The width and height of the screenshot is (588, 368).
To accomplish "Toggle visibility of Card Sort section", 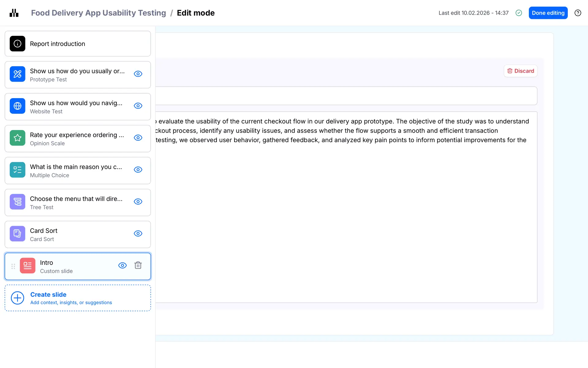I will [x=138, y=233].
